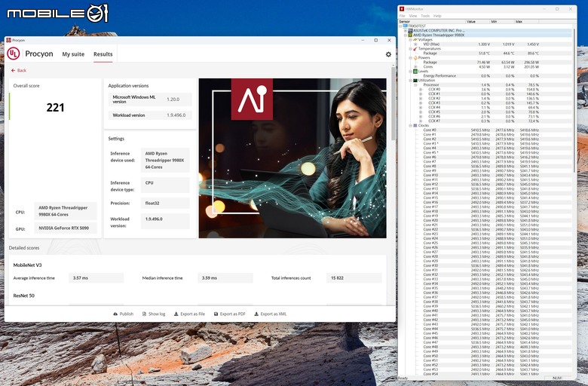
Task: Click the Powers flame icon
Action: coord(415,58)
